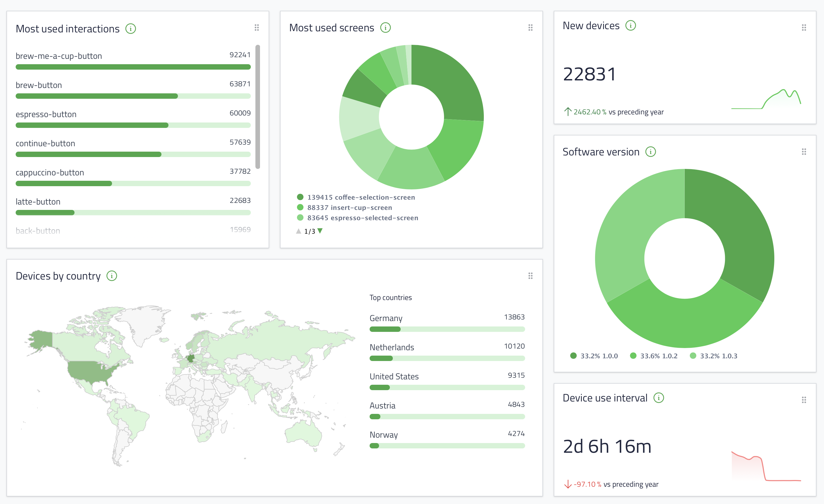Select Germany in Top countries list

(x=385, y=318)
